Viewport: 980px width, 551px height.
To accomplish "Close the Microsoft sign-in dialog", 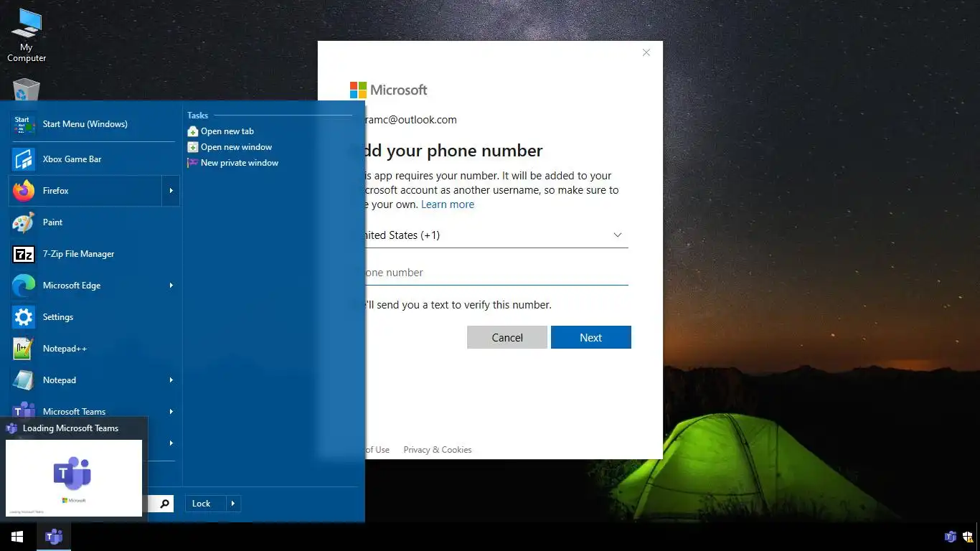I will click(646, 52).
